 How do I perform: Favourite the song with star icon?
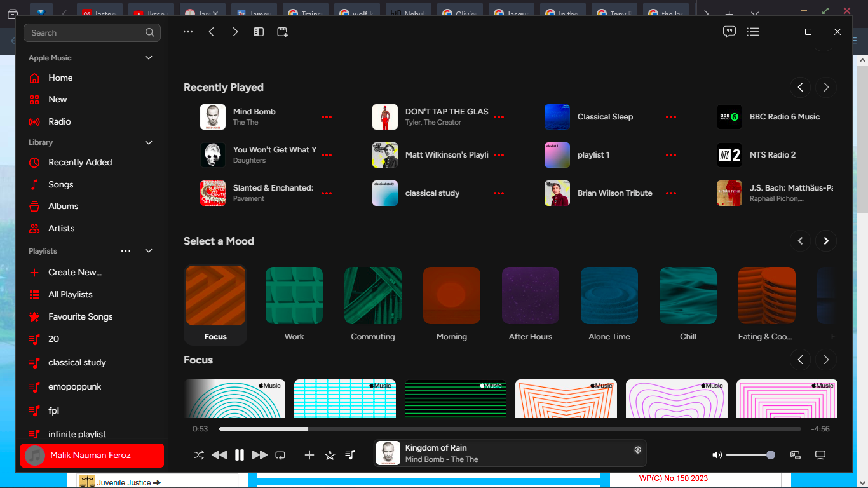coord(330,455)
